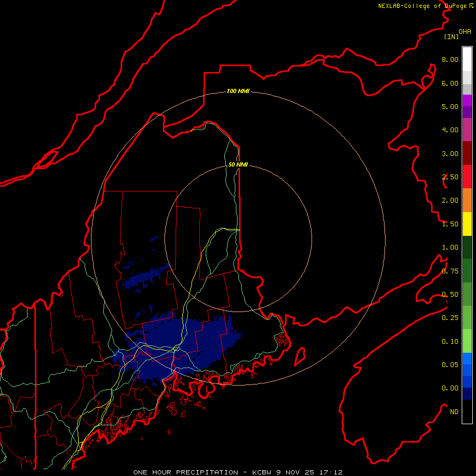Click the yellow legend swatch
The image size is (476, 476).
click(467, 224)
